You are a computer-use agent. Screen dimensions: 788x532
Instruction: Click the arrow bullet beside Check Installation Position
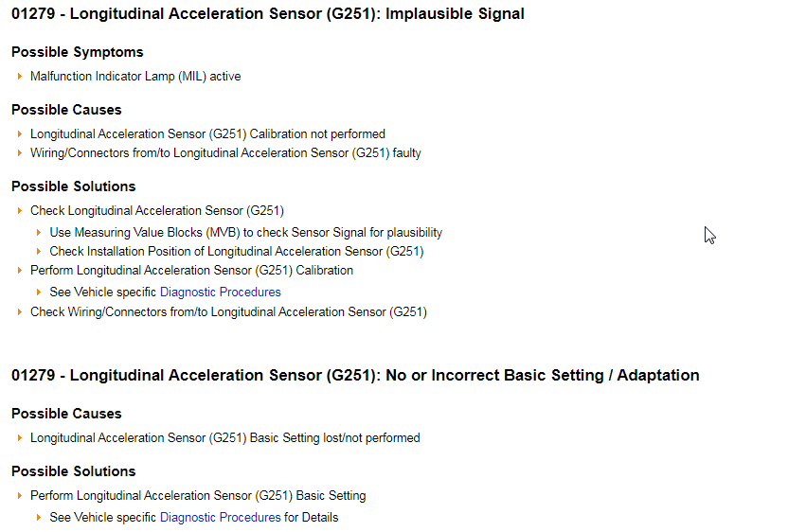pyautogui.click(x=39, y=252)
